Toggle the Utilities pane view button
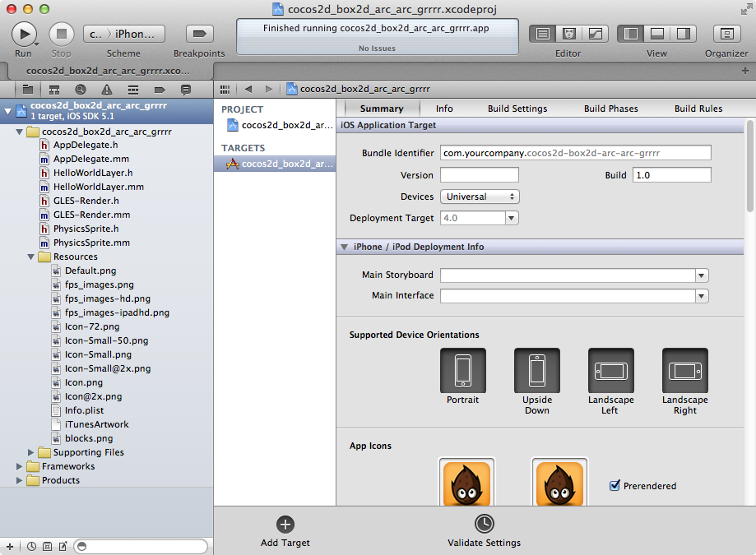The height and width of the screenshot is (555, 756). 683,34
